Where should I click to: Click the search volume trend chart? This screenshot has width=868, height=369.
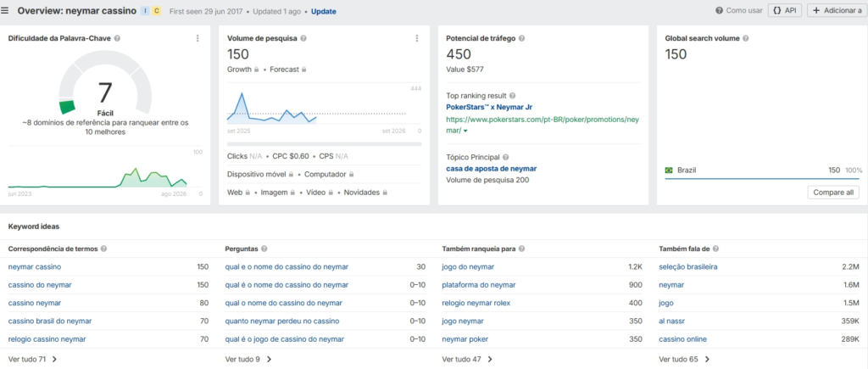click(x=317, y=108)
